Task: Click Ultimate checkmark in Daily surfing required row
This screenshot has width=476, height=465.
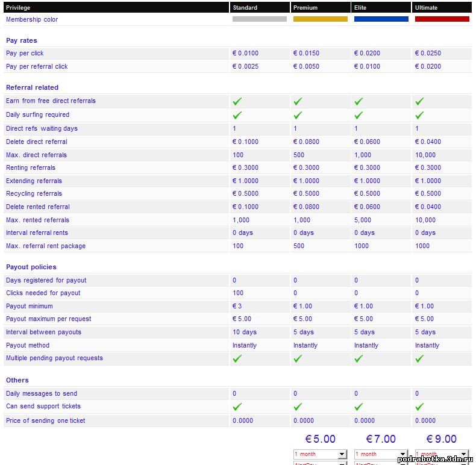Action: click(419, 115)
